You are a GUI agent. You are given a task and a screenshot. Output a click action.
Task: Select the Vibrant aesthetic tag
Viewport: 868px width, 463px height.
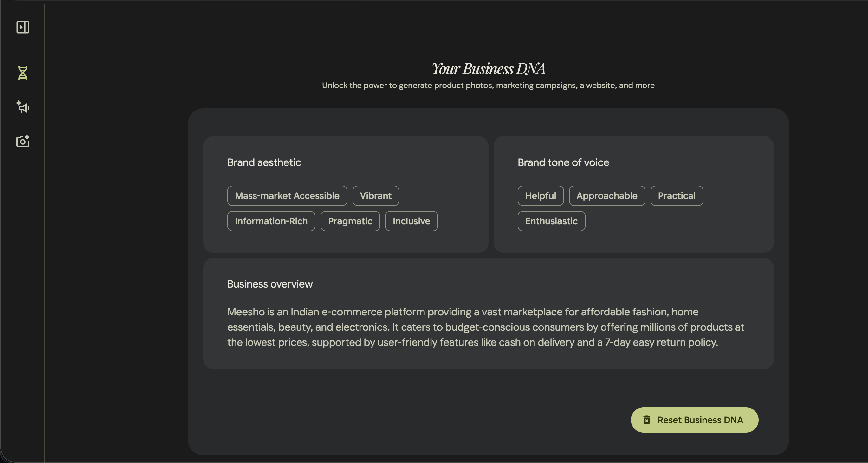click(x=376, y=196)
